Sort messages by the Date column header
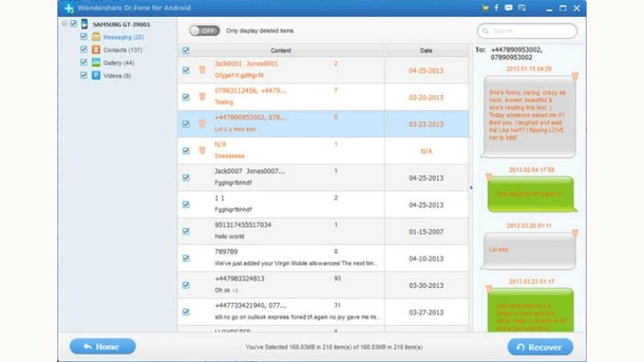 [x=426, y=51]
